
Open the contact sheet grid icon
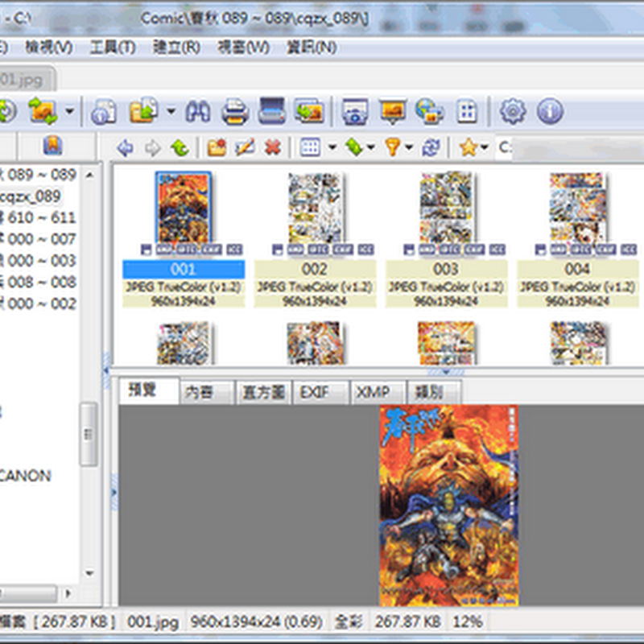467,111
